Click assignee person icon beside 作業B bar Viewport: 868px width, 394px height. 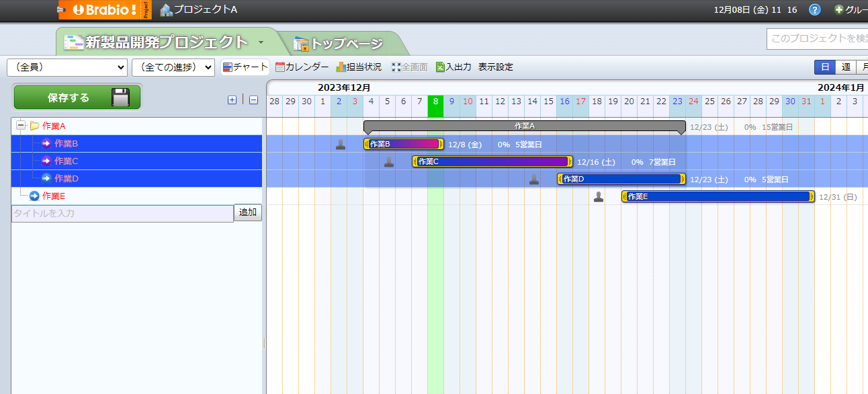point(341,144)
